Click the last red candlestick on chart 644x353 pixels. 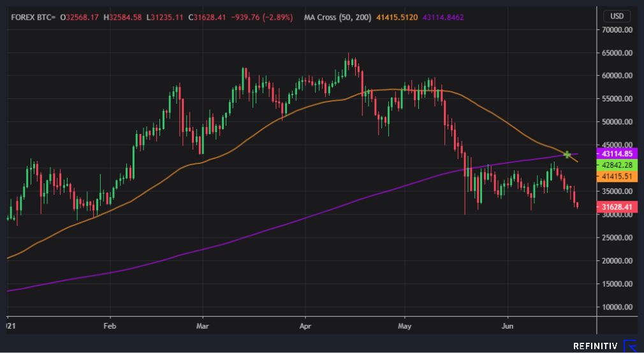(x=578, y=205)
